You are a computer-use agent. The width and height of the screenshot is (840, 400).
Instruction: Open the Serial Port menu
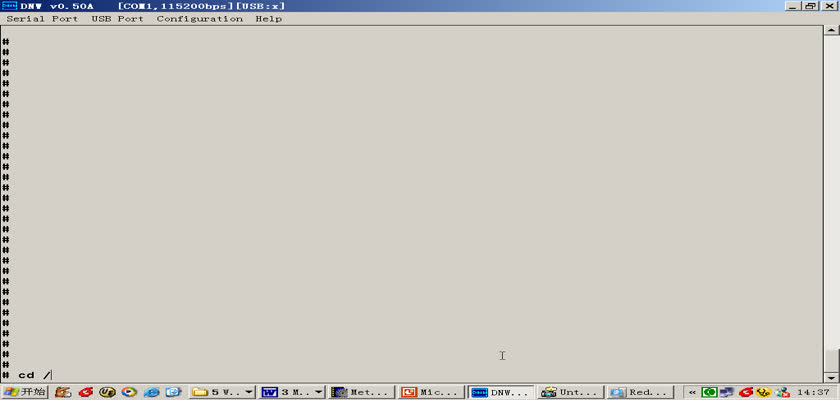tap(42, 19)
